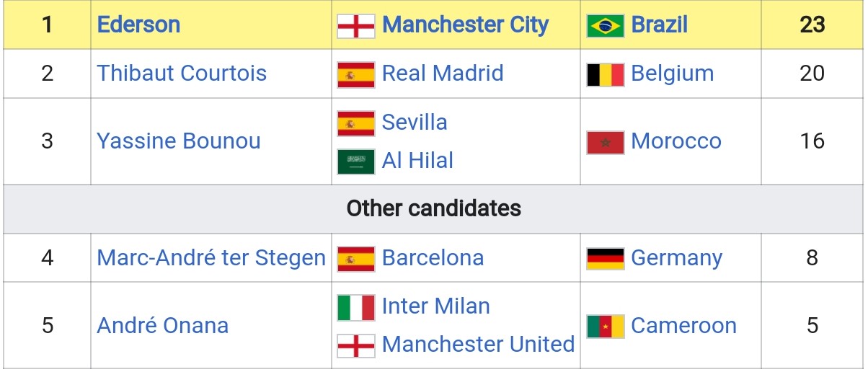Screen dimensions: 868x372
Task: Open the Thibaut Courtois link
Action: pyautogui.click(x=182, y=74)
